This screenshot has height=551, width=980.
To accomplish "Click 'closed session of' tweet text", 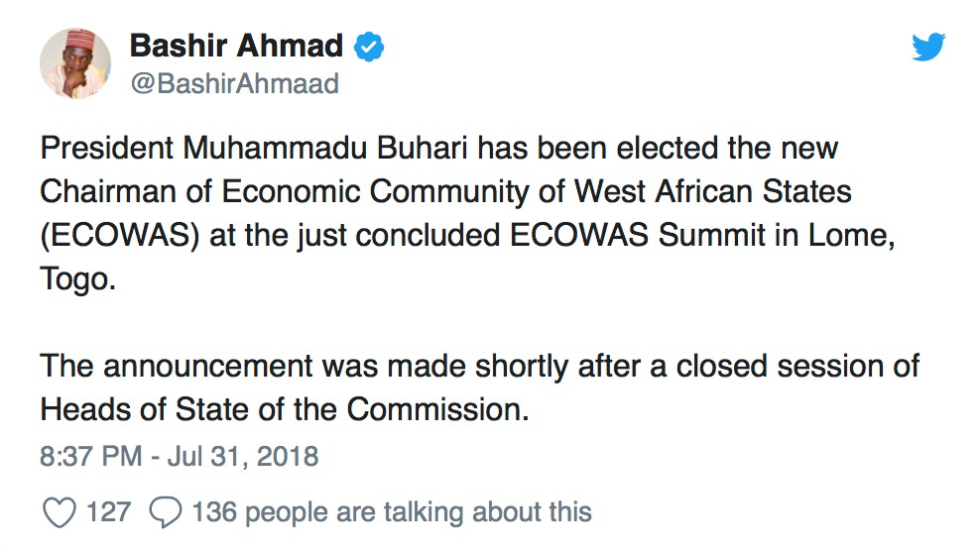I will click(796, 366).
